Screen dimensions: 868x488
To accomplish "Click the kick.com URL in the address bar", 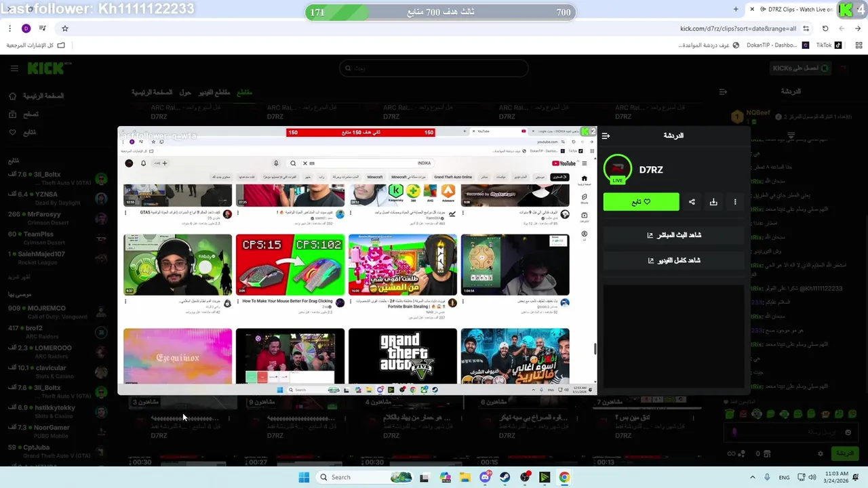I will point(738,28).
